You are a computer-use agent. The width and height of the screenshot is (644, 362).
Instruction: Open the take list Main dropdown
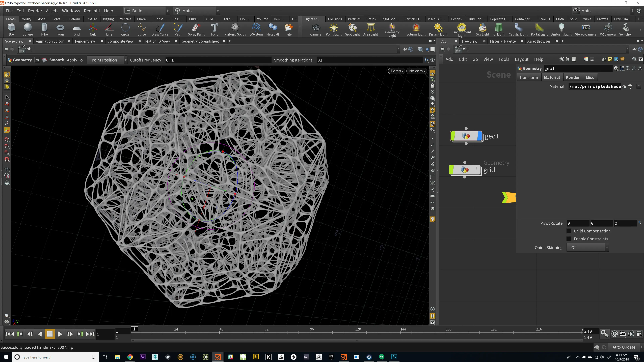point(603,11)
